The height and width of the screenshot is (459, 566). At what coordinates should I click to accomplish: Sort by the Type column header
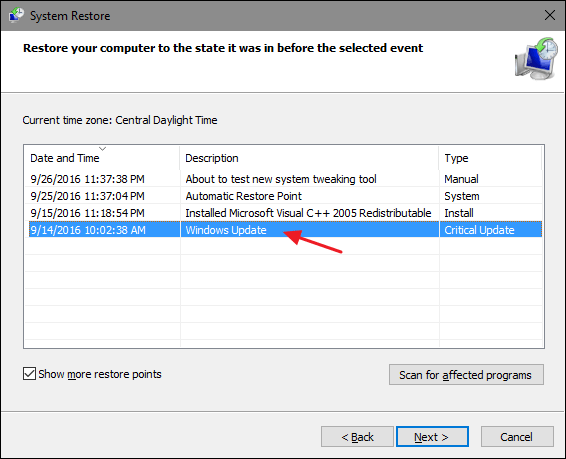(491, 158)
